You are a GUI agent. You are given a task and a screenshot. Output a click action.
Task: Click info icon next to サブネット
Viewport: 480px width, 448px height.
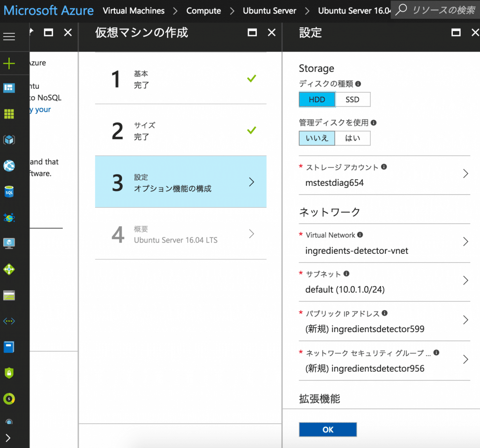[346, 273]
